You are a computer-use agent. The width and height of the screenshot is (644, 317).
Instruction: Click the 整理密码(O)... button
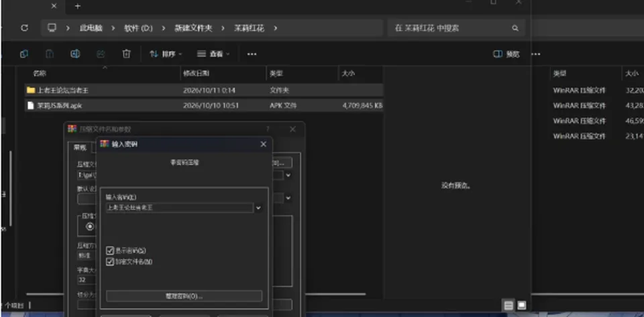184,296
